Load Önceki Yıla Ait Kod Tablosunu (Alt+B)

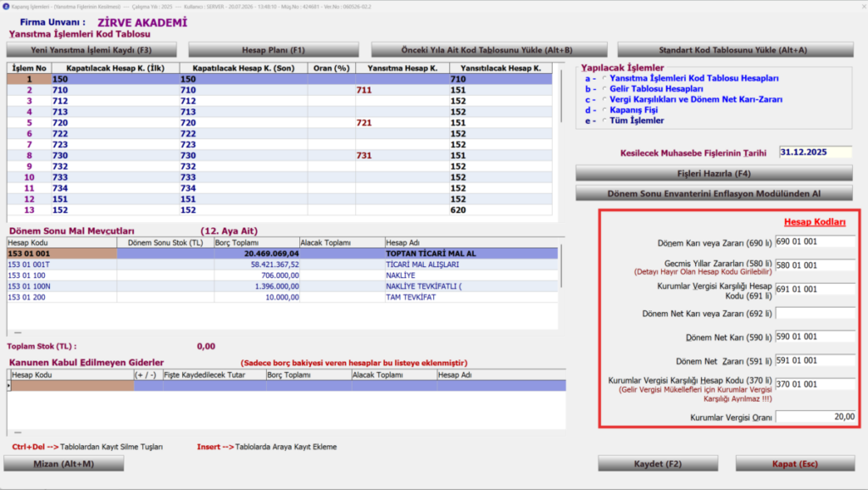[489, 50]
